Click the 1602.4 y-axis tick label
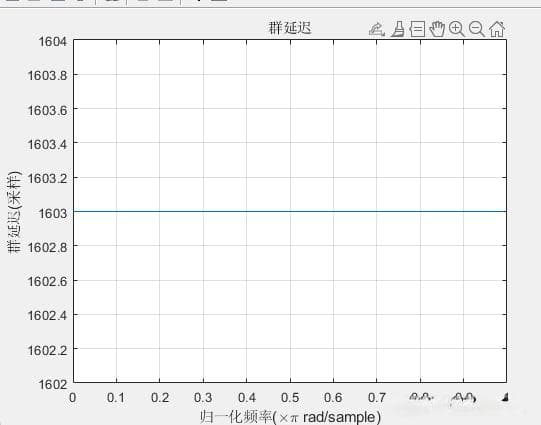541x425 pixels. pos(47,315)
